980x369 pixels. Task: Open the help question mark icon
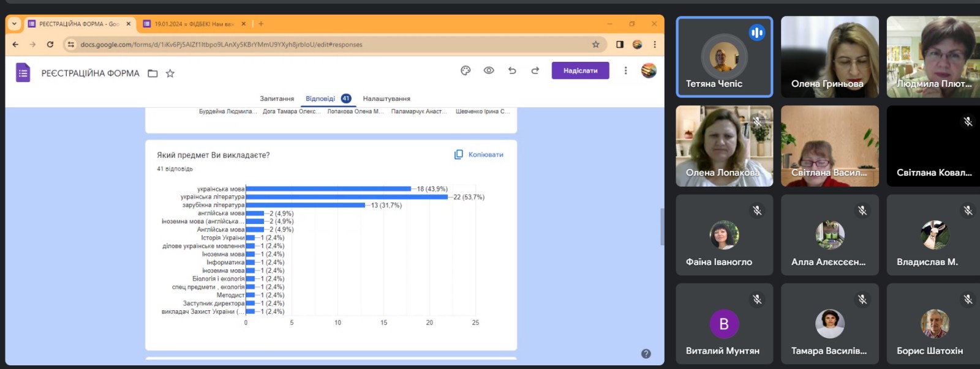tap(646, 354)
